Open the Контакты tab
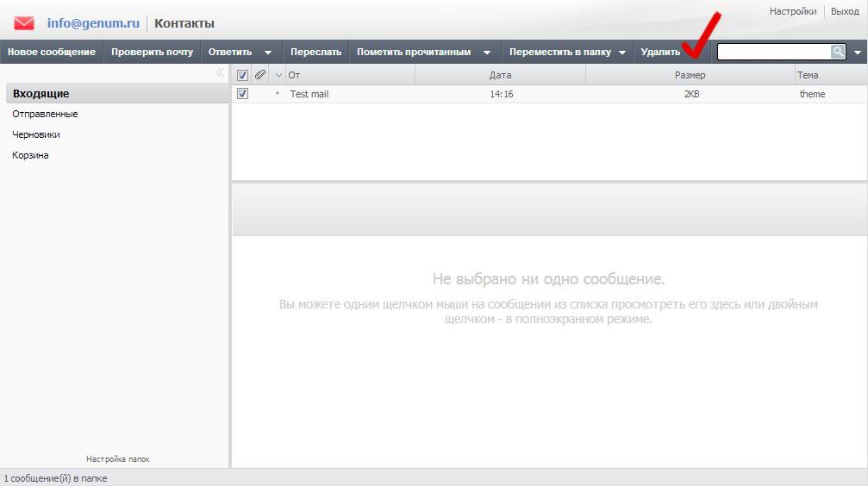 click(184, 23)
